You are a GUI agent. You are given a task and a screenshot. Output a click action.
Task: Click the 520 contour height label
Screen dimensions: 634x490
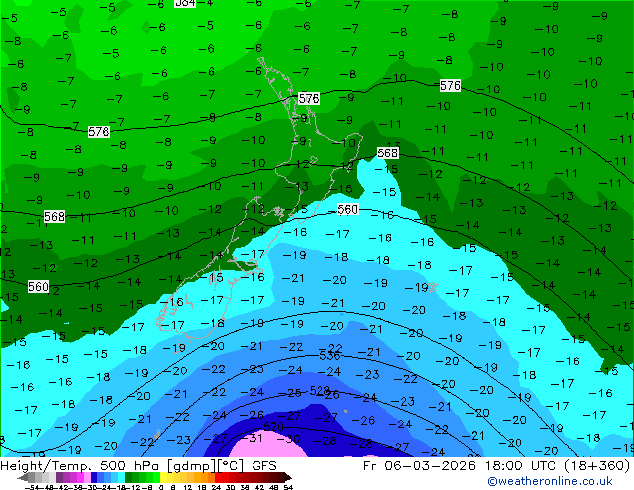(x=273, y=427)
